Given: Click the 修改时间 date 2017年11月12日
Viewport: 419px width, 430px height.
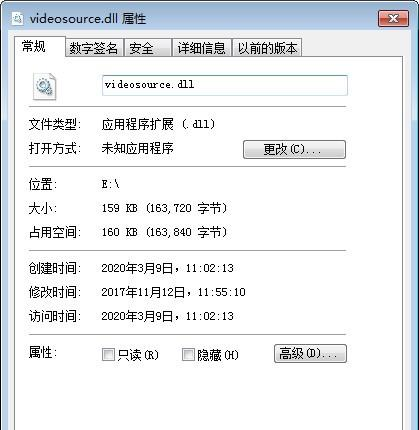Looking at the screenshot, I should point(143,292).
